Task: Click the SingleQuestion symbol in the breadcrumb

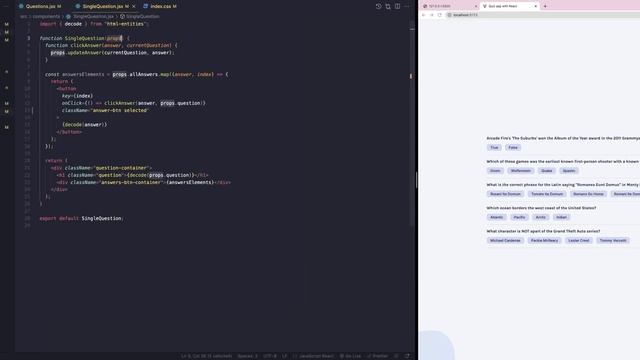Action: click(x=142, y=17)
